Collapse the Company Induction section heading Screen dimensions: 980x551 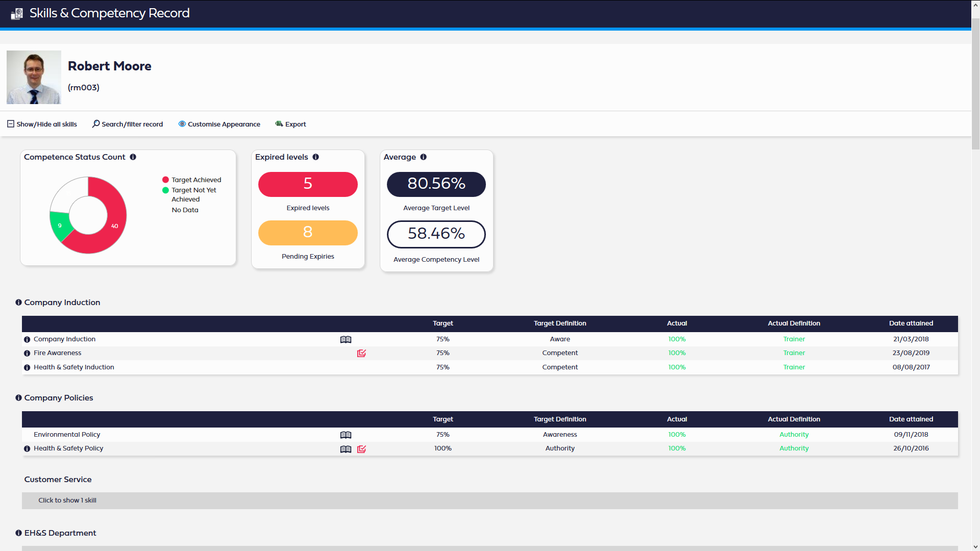(x=62, y=303)
